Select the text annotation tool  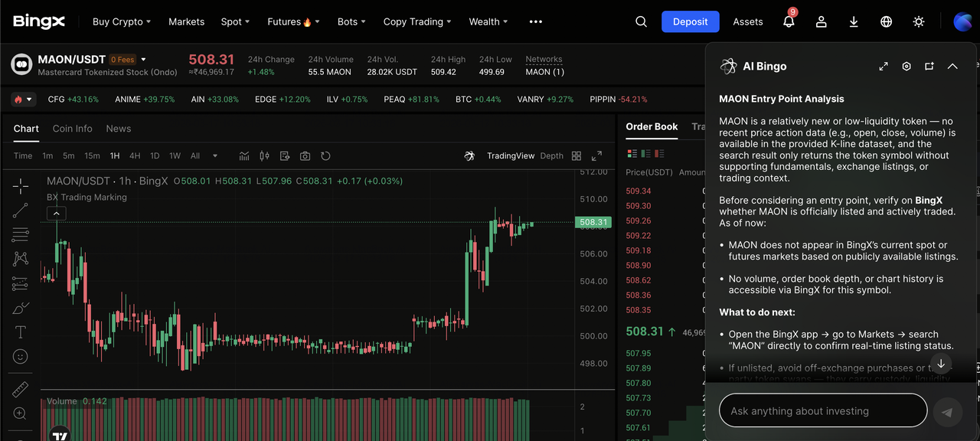pyautogui.click(x=21, y=332)
